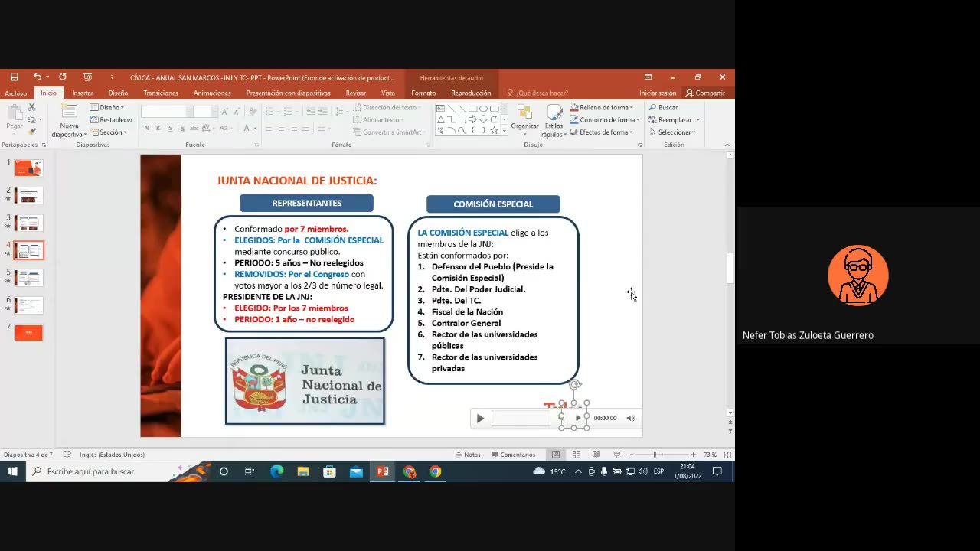Click the zoom in plus button

point(694,455)
